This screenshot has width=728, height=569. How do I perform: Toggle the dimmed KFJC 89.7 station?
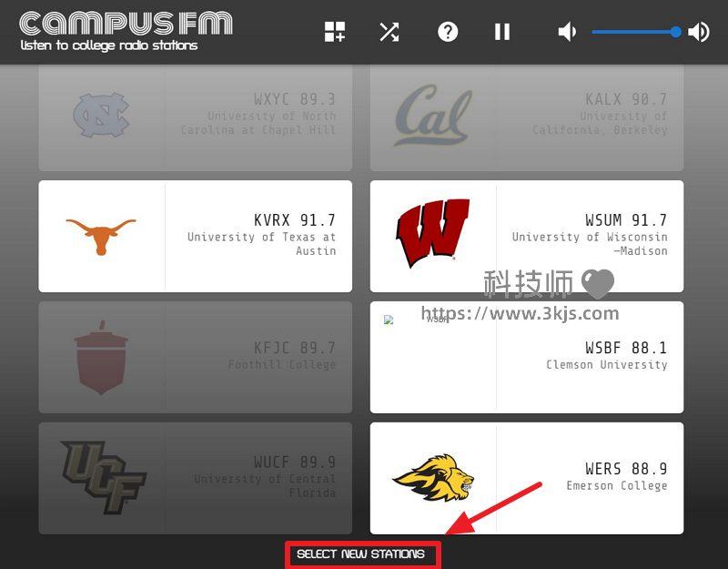(196, 357)
